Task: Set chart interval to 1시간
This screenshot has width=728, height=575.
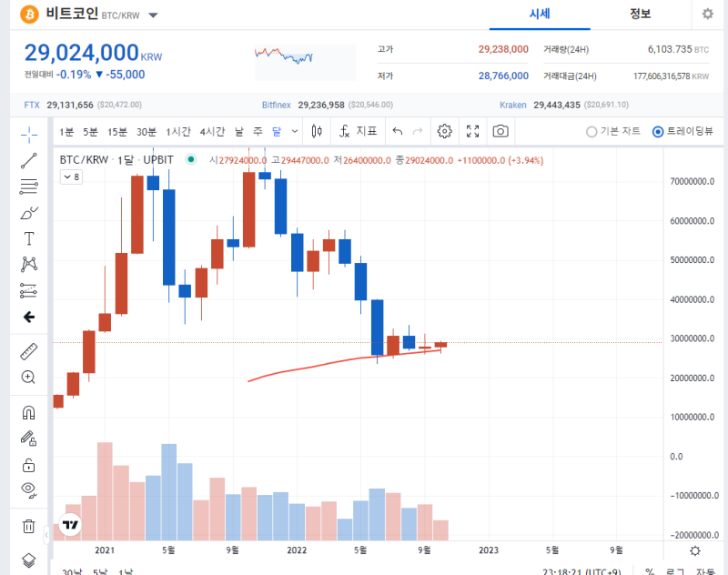Action: tap(178, 132)
